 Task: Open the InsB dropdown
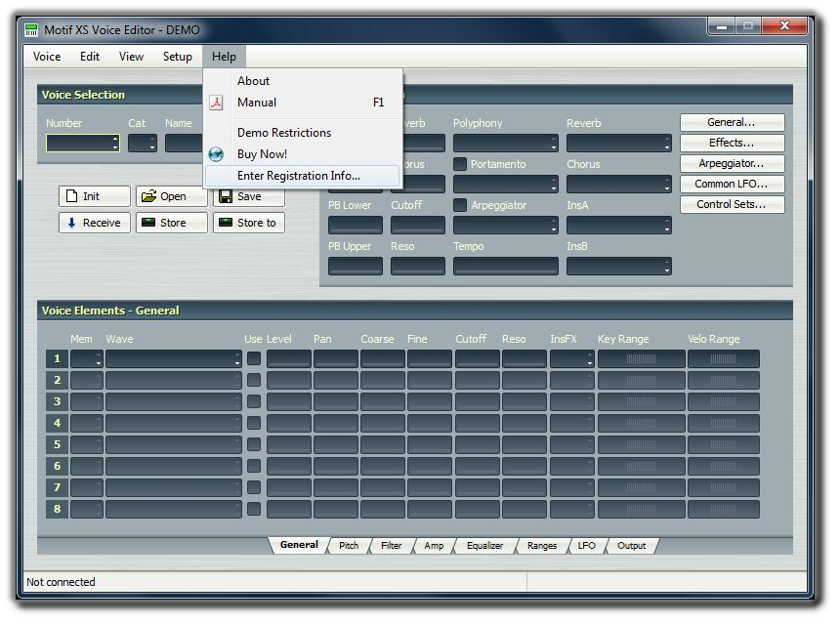coord(618,267)
